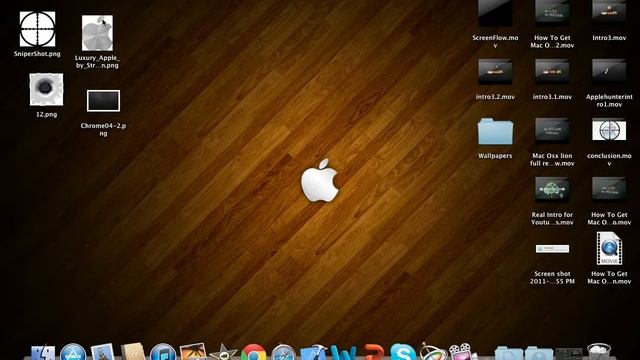
Task: Open the Trash in the Dock
Action: pyautogui.click(x=599, y=352)
